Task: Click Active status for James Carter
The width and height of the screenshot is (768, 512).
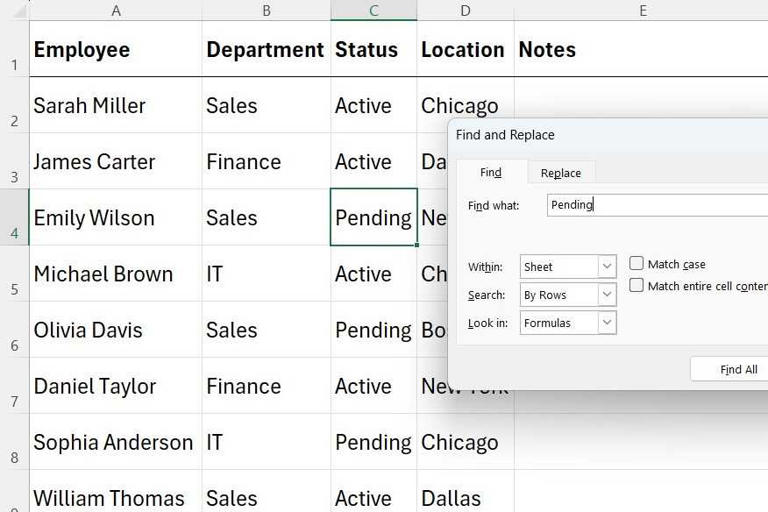Action: click(x=374, y=161)
